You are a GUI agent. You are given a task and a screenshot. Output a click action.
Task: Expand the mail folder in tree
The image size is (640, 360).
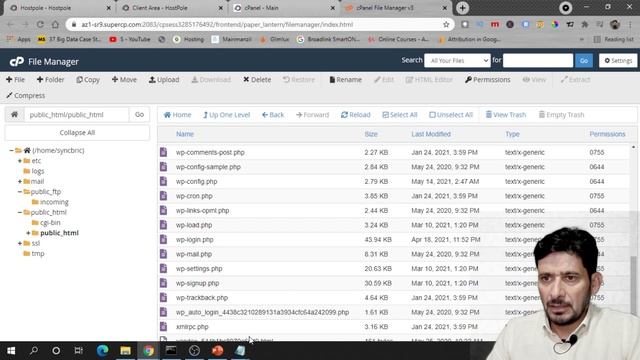(20, 181)
